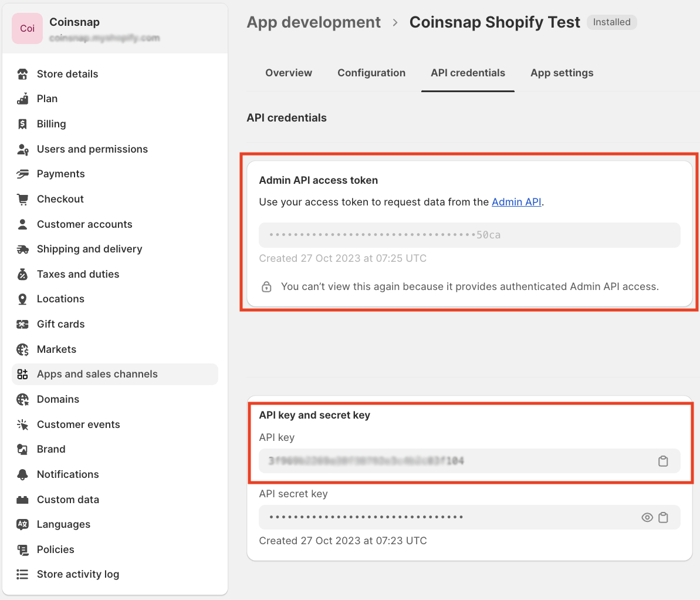Reveal the API secret key with eye icon
Screen dimensions: 700x600
pos(647,517)
